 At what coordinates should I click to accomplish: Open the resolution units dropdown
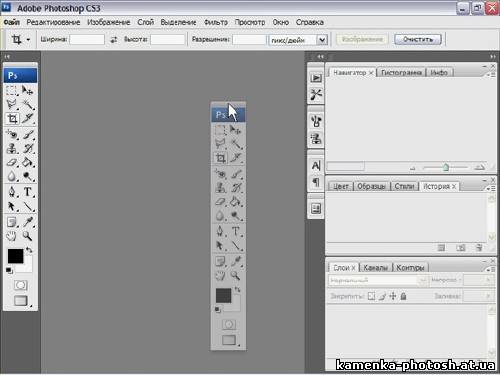pos(322,40)
